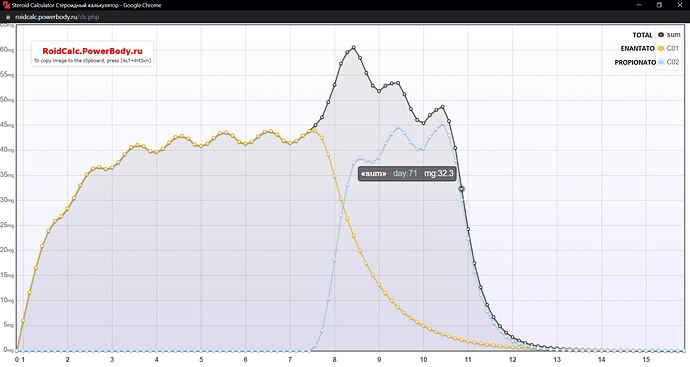Click the 25mg y-axis label

click(x=7, y=225)
